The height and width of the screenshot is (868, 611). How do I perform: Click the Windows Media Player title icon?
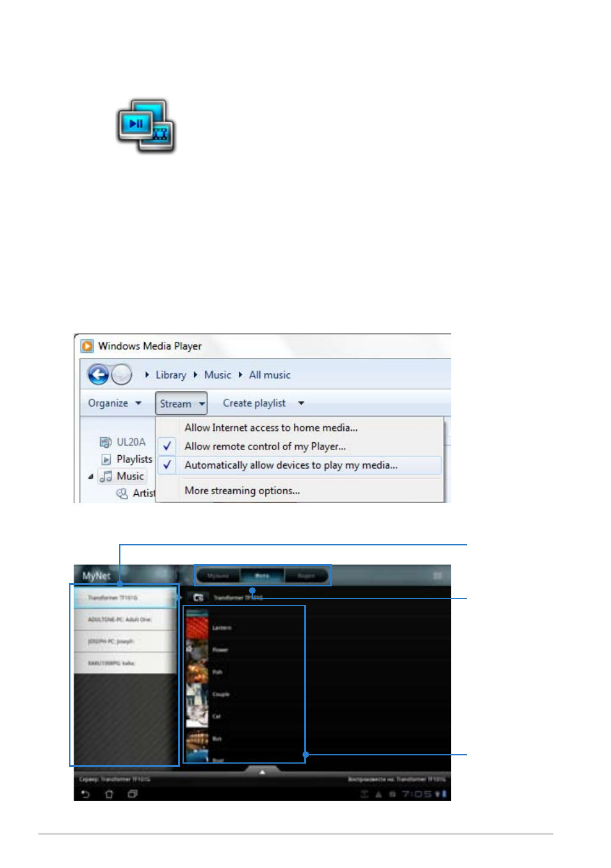point(87,346)
